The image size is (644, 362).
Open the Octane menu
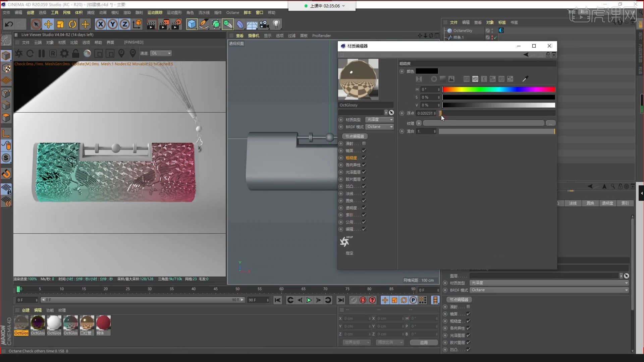pos(232,13)
